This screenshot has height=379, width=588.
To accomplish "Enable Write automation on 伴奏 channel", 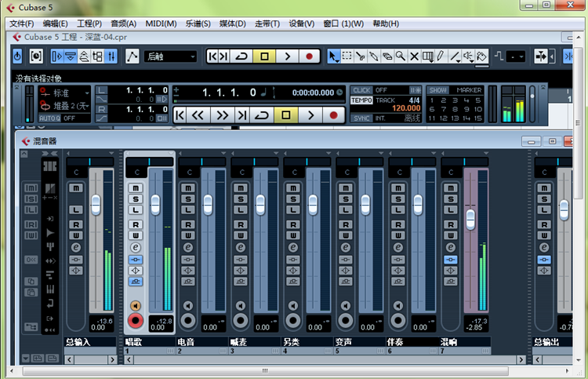I will tap(397, 235).
